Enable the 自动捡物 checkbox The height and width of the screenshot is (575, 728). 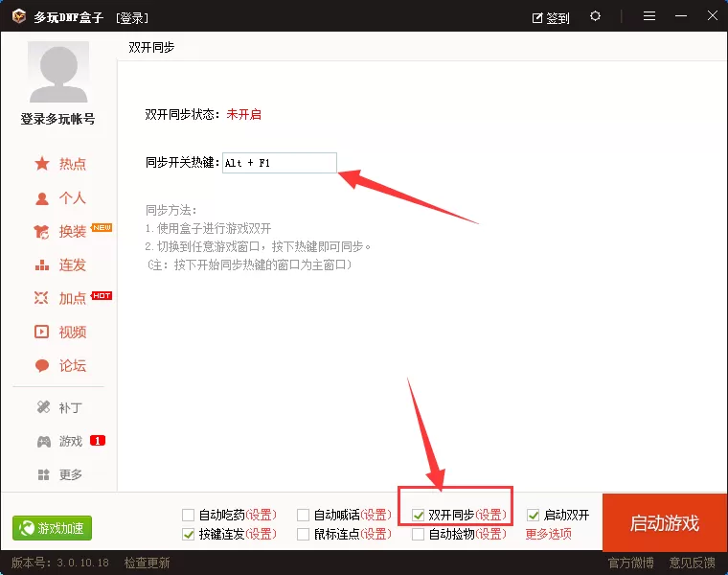419,535
